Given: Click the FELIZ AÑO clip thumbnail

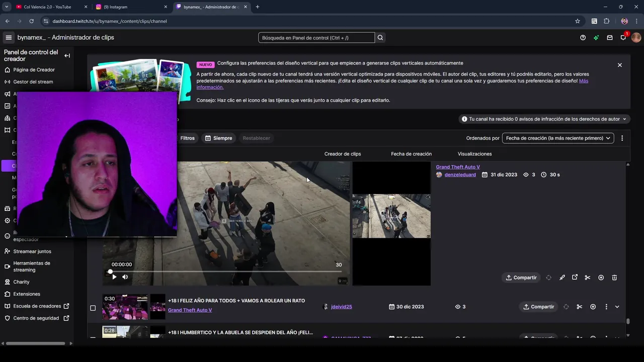Looking at the screenshot, I should point(125,307).
